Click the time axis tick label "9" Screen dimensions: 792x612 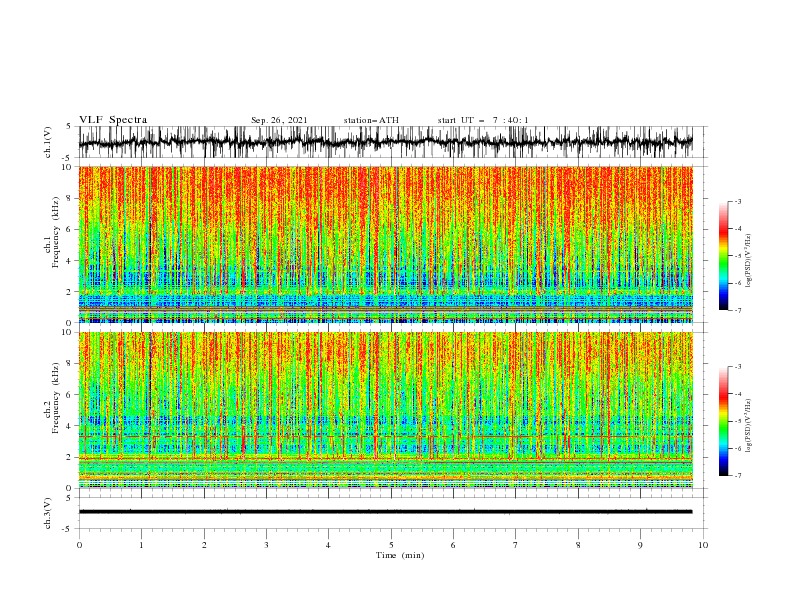pyautogui.click(x=640, y=545)
